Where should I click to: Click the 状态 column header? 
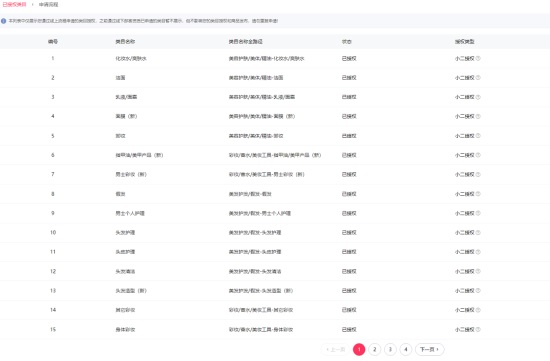[347, 41]
